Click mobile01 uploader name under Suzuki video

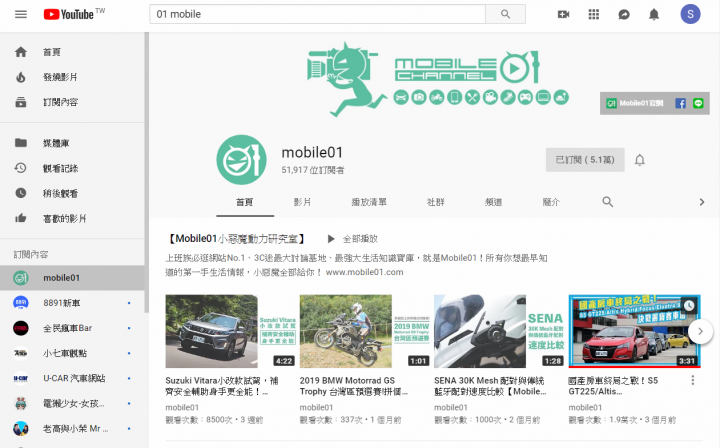coord(182,407)
